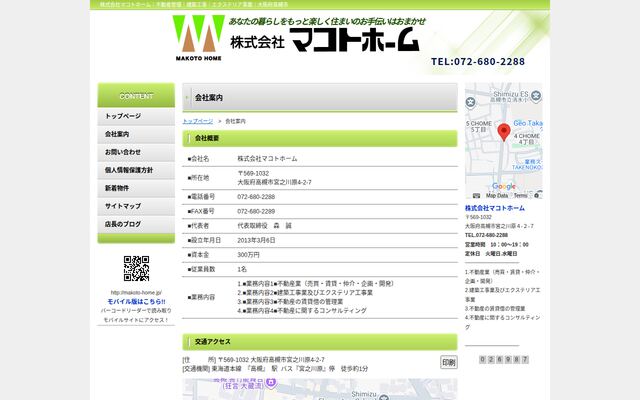Click the Shimizu ES school marker
Image resolution: width=640 pixels, height=400 pixels.
click(536, 96)
